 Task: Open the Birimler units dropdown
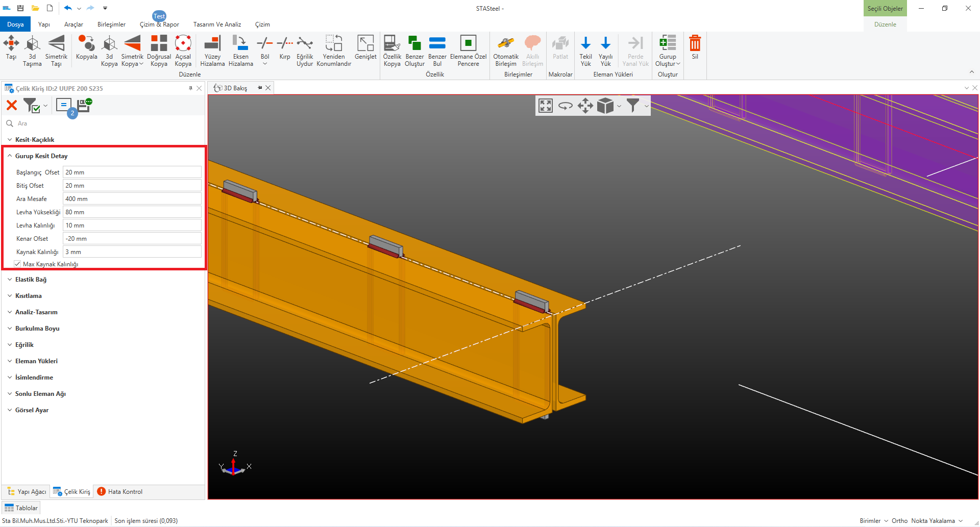click(x=874, y=521)
